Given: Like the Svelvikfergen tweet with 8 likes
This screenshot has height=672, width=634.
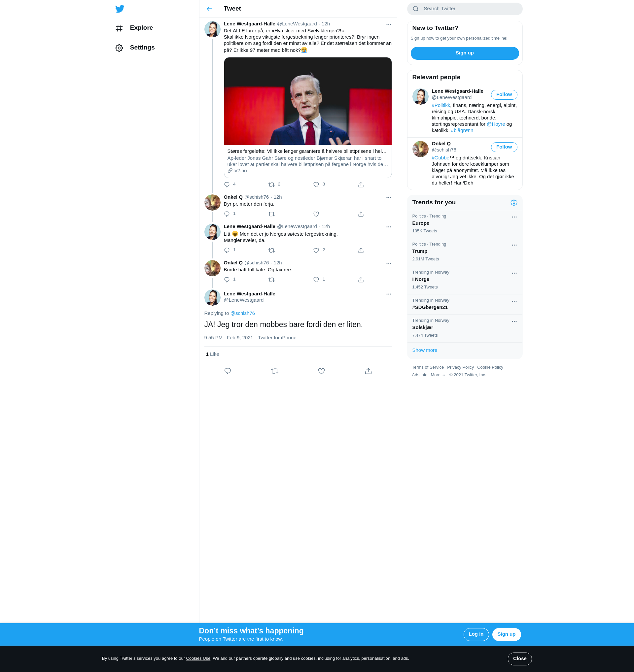Looking at the screenshot, I should pos(316,185).
